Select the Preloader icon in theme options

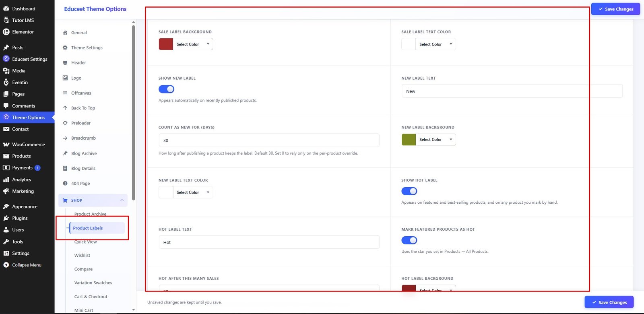[65, 123]
